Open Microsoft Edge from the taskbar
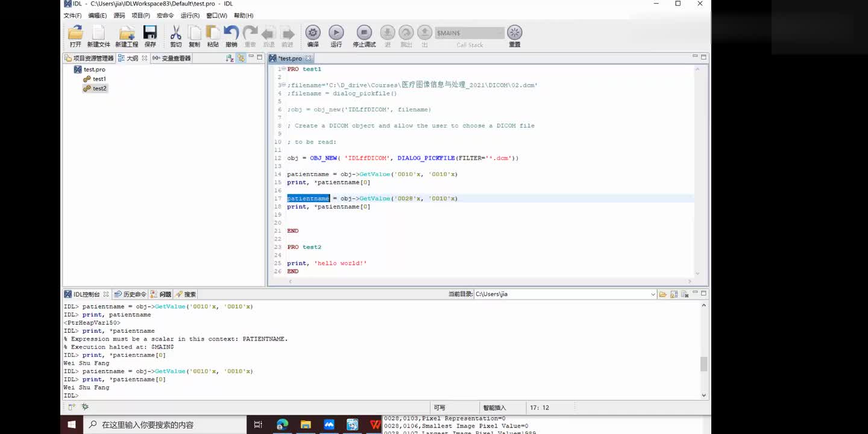 [x=282, y=424]
